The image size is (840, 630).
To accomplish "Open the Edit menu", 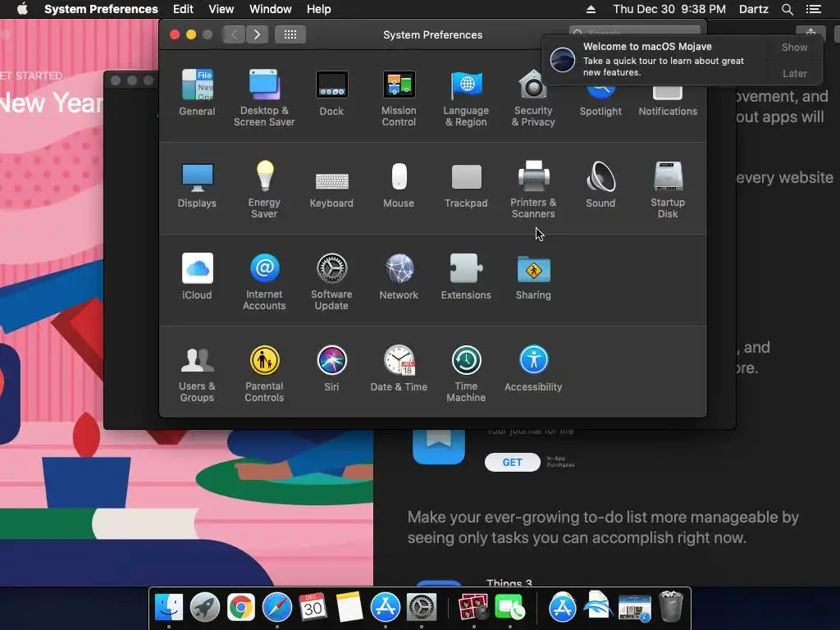I will (183, 9).
